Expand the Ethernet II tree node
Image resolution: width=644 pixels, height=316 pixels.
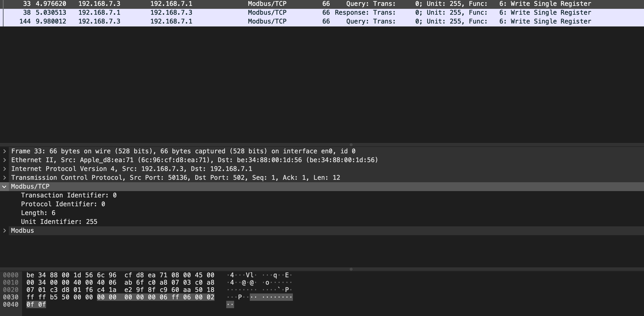coord(4,160)
